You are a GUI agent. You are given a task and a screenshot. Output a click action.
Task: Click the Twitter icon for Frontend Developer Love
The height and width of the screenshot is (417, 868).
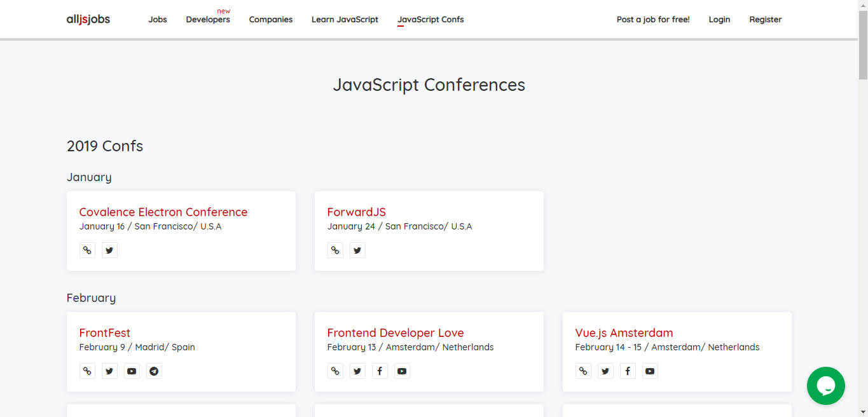click(357, 371)
